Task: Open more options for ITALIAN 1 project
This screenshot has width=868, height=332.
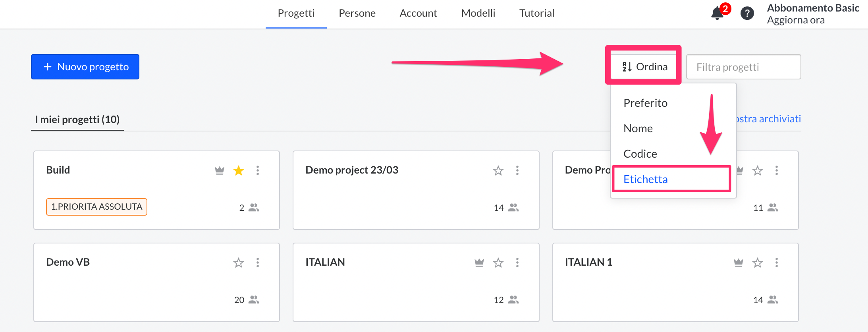Action: pyautogui.click(x=777, y=263)
